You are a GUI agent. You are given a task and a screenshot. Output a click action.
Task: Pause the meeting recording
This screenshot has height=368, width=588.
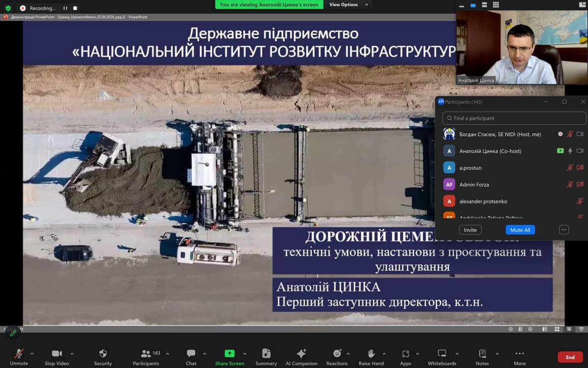65,8
